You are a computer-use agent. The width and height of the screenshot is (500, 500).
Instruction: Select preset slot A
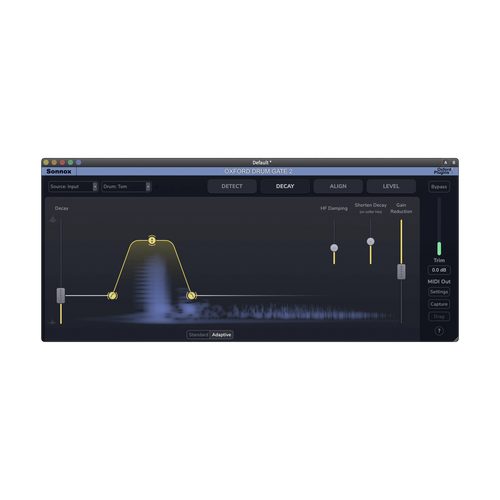(445, 162)
